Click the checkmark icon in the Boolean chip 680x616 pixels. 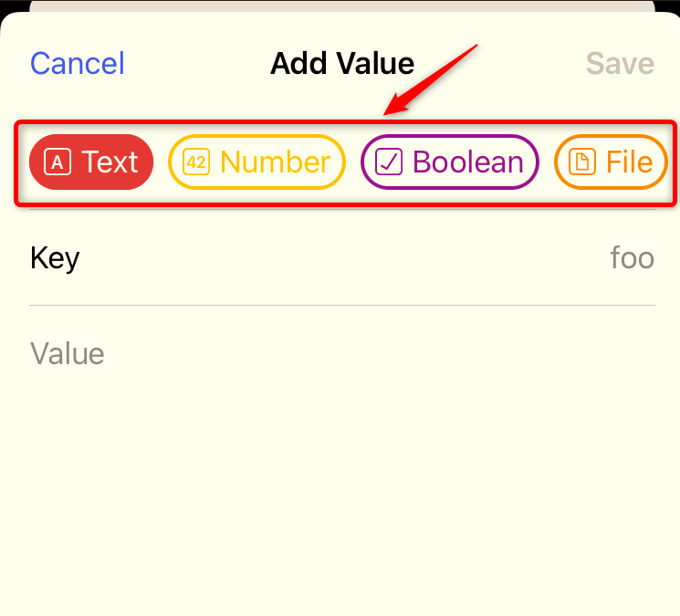389,162
